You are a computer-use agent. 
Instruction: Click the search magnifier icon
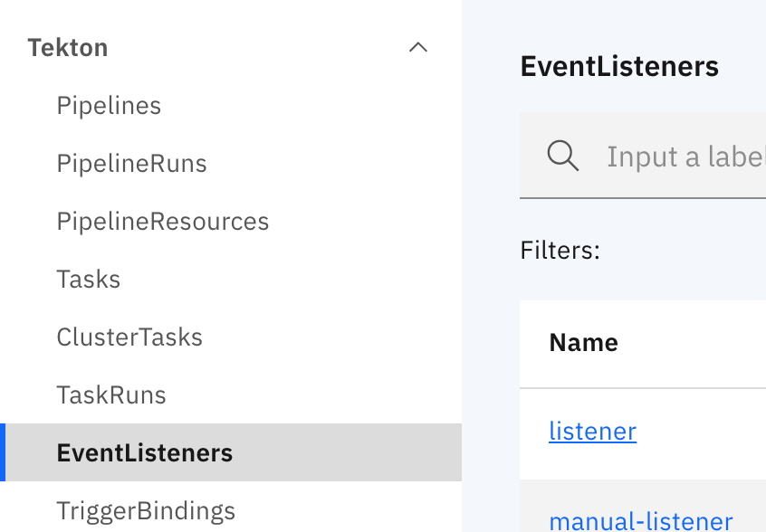click(563, 156)
